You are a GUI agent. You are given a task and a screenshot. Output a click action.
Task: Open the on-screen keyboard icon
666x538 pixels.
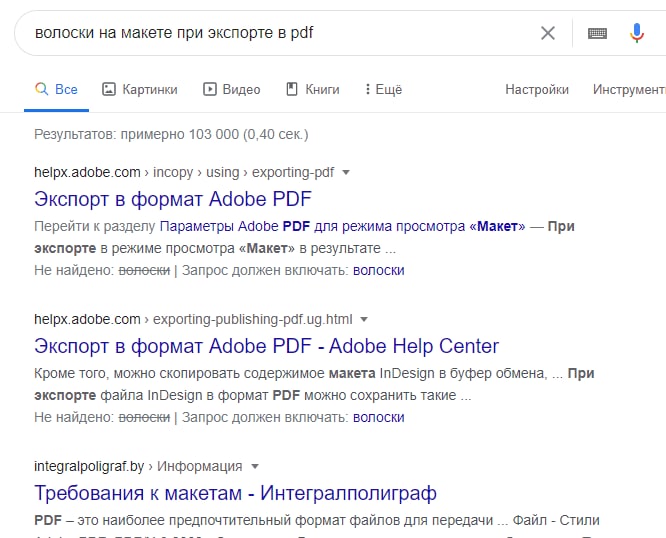tap(597, 33)
